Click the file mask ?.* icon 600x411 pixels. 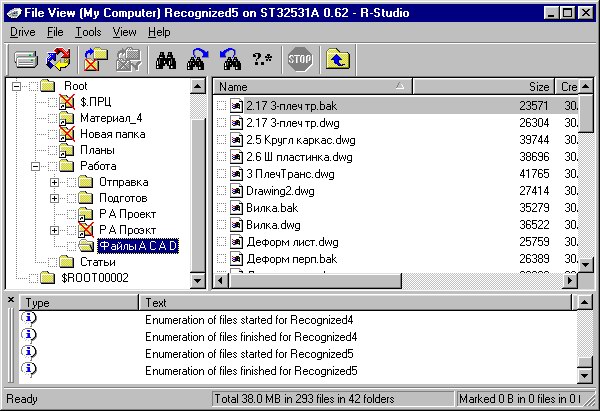pyautogui.click(x=261, y=59)
